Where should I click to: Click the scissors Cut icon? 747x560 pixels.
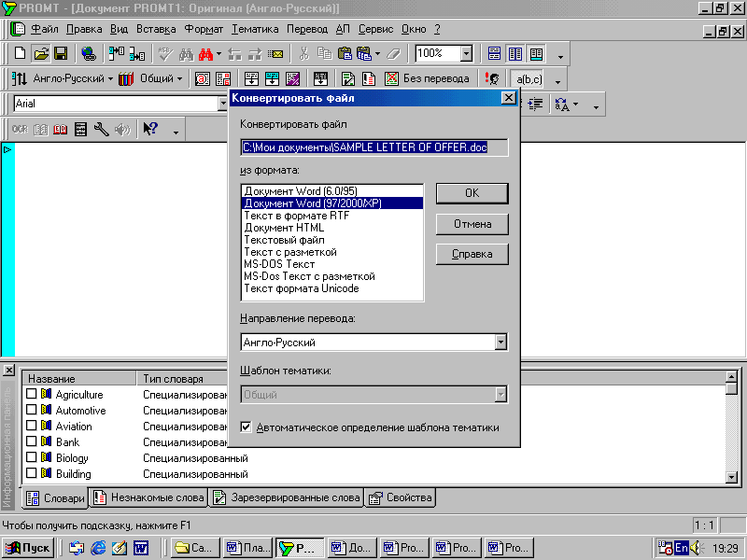304,53
